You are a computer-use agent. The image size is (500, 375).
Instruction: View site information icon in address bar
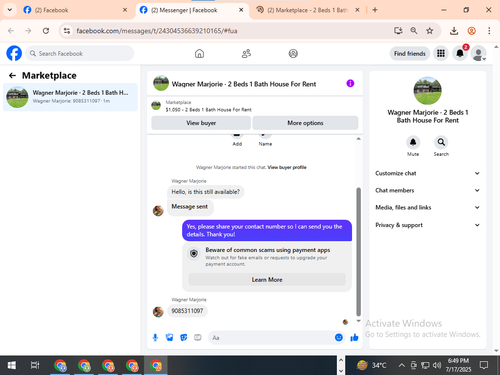tap(67, 31)
